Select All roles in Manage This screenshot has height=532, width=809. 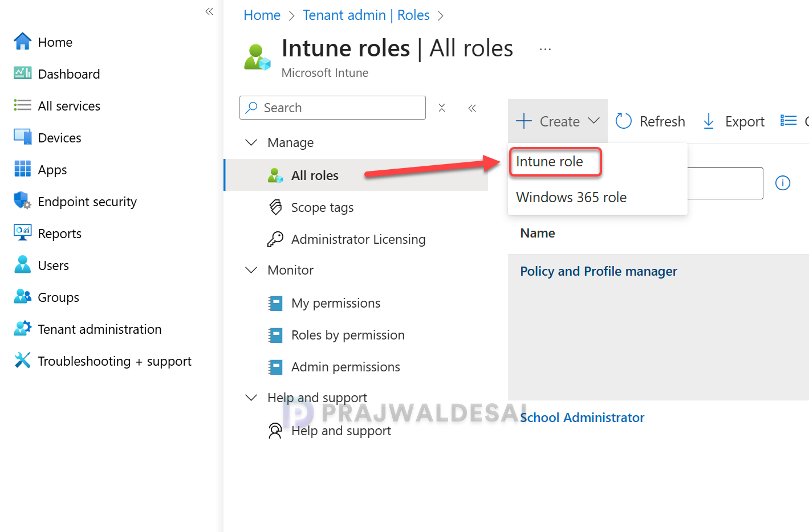356,175
